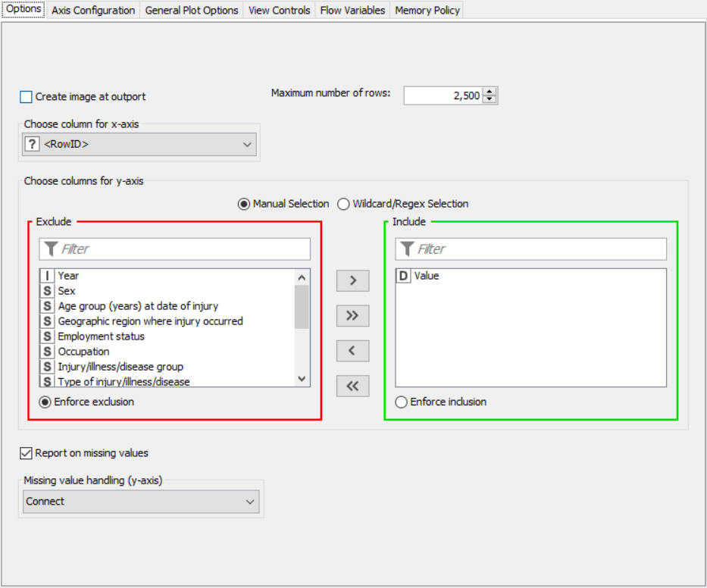The width and height of the screenshot is (707, 588).
Task: Select Enforce inclusion radio button
Action: click(401, 402)
